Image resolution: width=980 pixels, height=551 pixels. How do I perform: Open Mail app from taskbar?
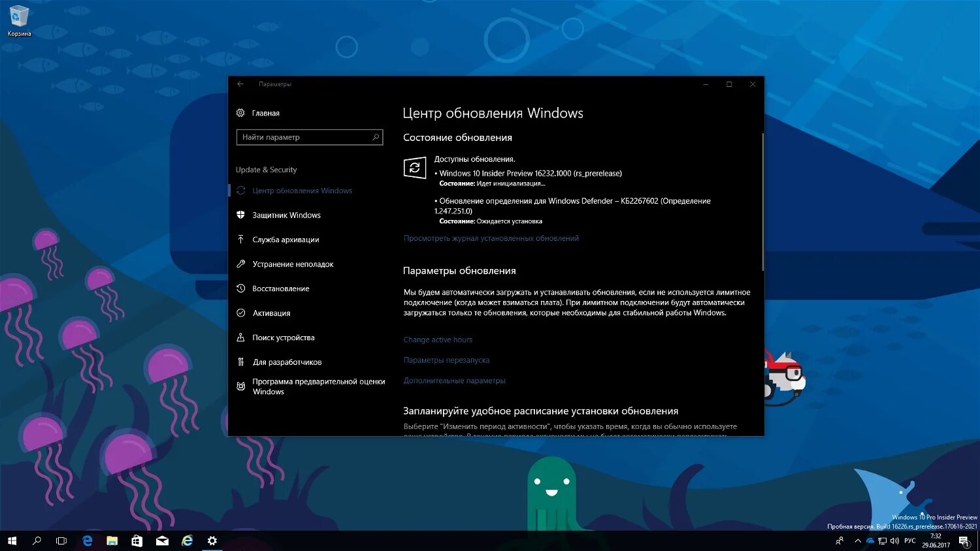[x=162, y=541]
